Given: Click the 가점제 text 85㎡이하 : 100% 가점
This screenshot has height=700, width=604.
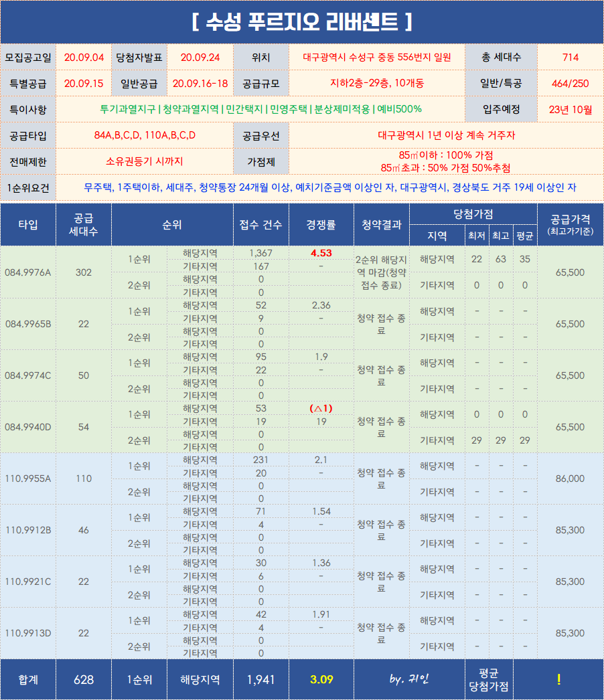Looking at the screenshot, I should click(446, 155).
